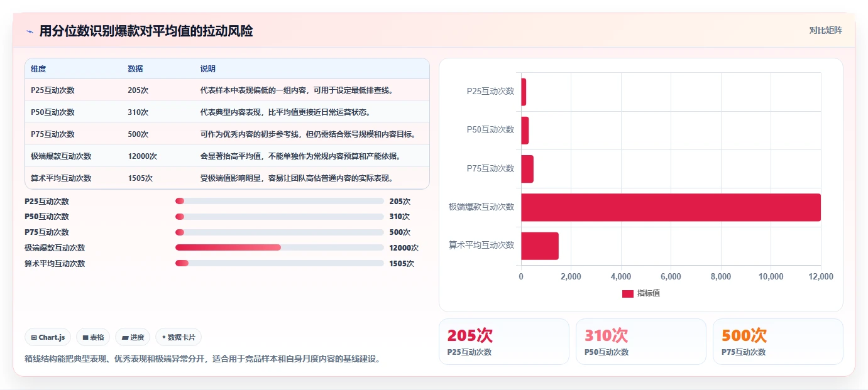Click 1505次 value beside the progress bar

tap(402, 264)
